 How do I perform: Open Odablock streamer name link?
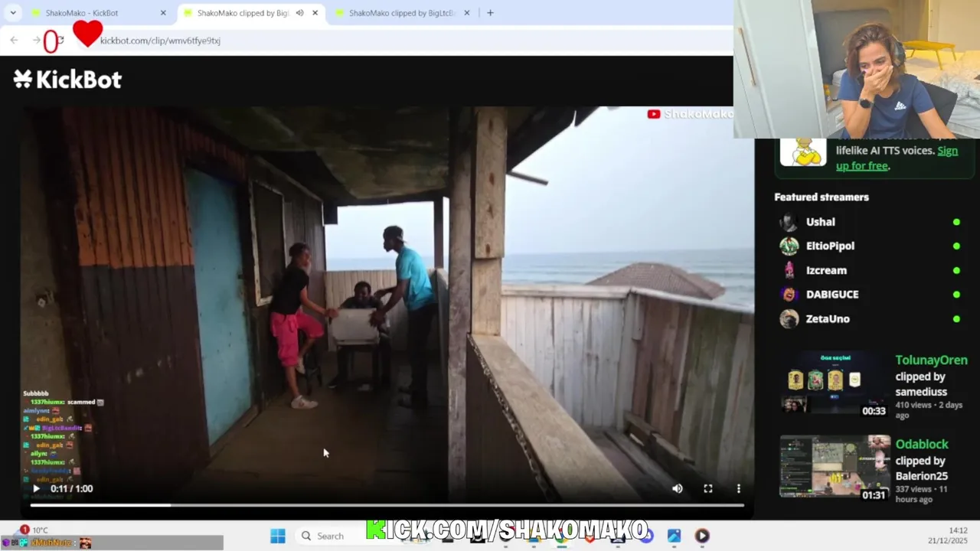pyautogui.click(x=922, y=444)
